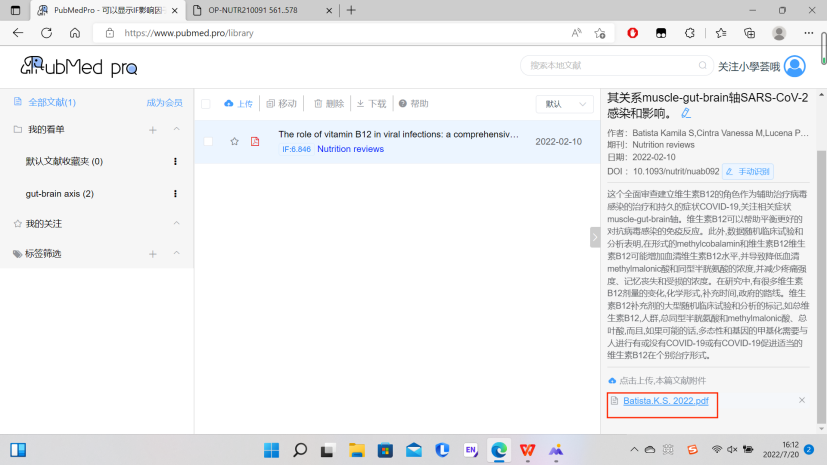Image resolution: width=827 pixels, height=465 pixels.
Task: Open File Explorer from taskbar
Action: [357, 450]
